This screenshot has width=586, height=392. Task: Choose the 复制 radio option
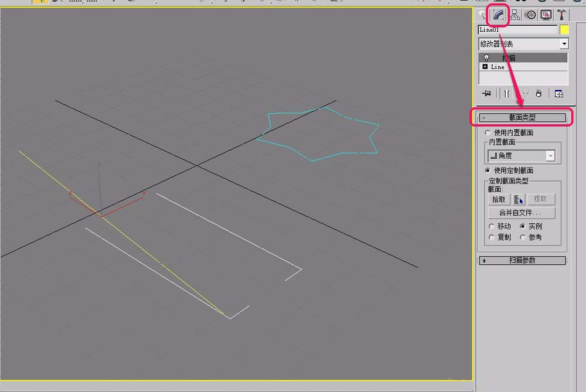click(x=492, y=237)
